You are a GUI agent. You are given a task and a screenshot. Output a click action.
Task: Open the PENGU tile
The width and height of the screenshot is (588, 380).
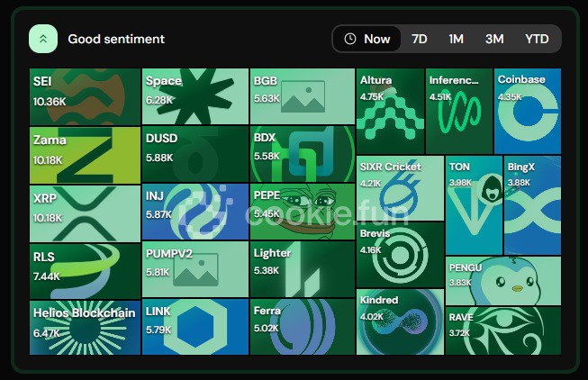(503, 281)
